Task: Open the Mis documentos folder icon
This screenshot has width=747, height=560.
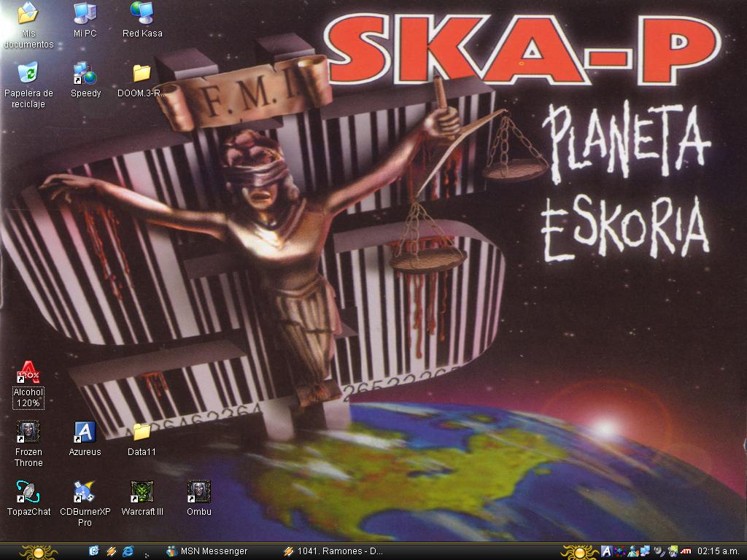Action: click(28, 13)
